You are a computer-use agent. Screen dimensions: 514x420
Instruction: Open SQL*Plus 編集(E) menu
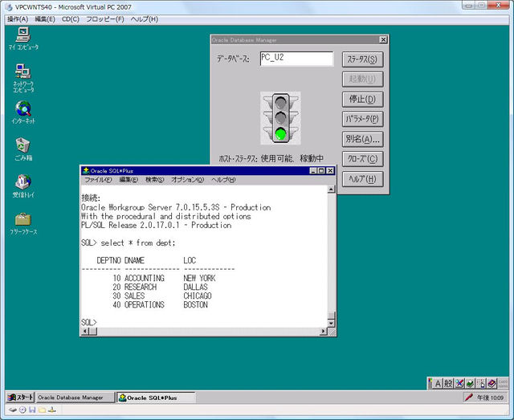pos(128,180)
